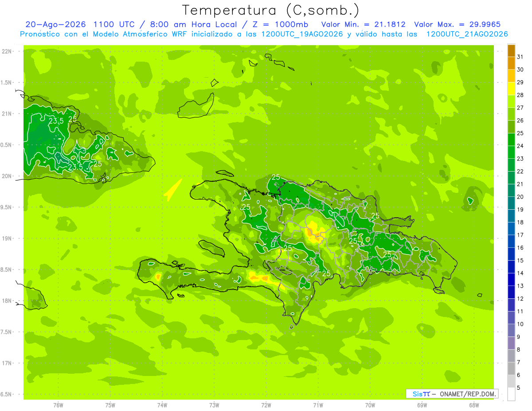Viewport: 532px width, 411px height.
Task: Click the legend value '22'
Action: click(520, 171)
